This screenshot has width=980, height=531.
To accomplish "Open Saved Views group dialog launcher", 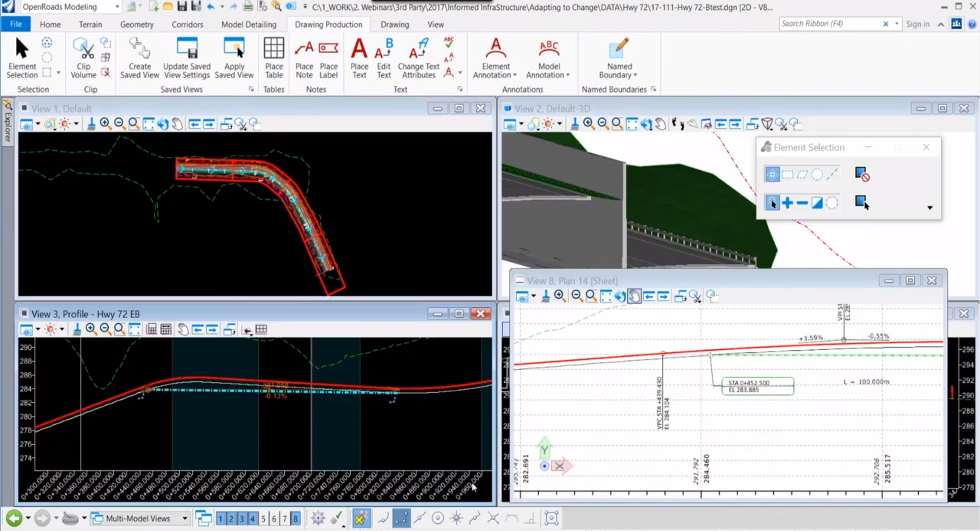I will coord(251,89).
